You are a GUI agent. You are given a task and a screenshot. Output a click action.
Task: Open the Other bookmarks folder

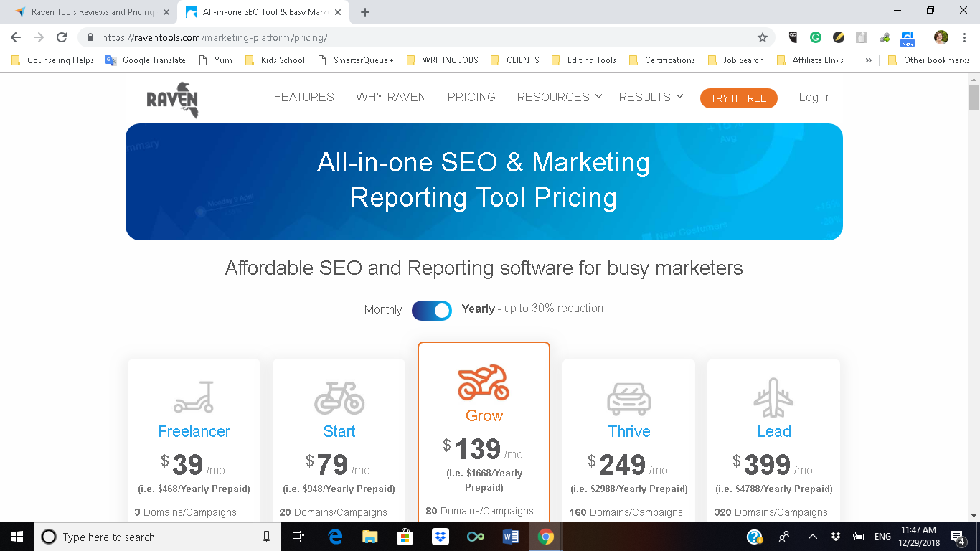coord(929,60)
